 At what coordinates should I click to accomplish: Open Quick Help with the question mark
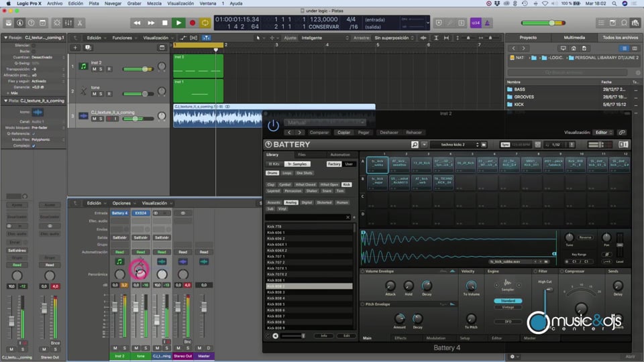pyautogui.click(x=32, y=23)
